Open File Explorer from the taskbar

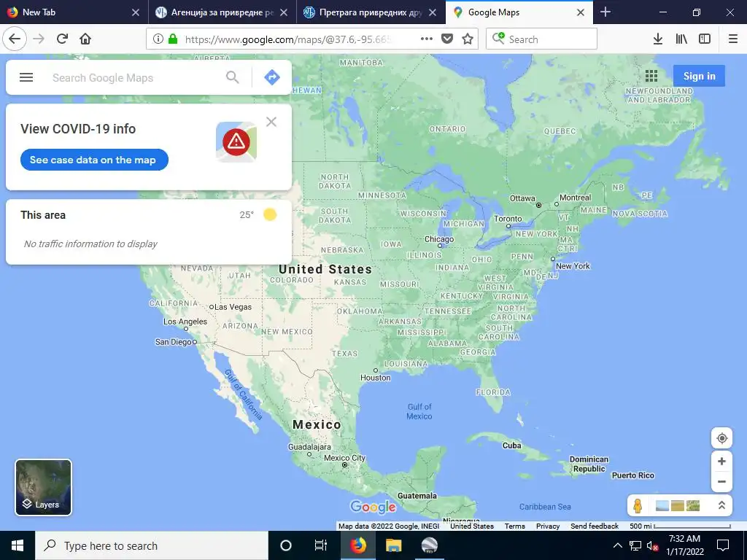[x=393, y=545]
